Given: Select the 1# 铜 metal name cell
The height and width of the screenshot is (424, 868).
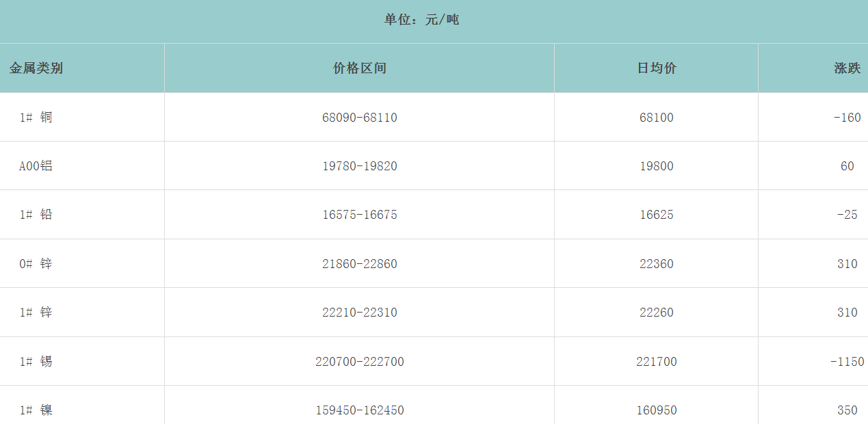Looking at the screenshot, I should click(x=36, y=118).
